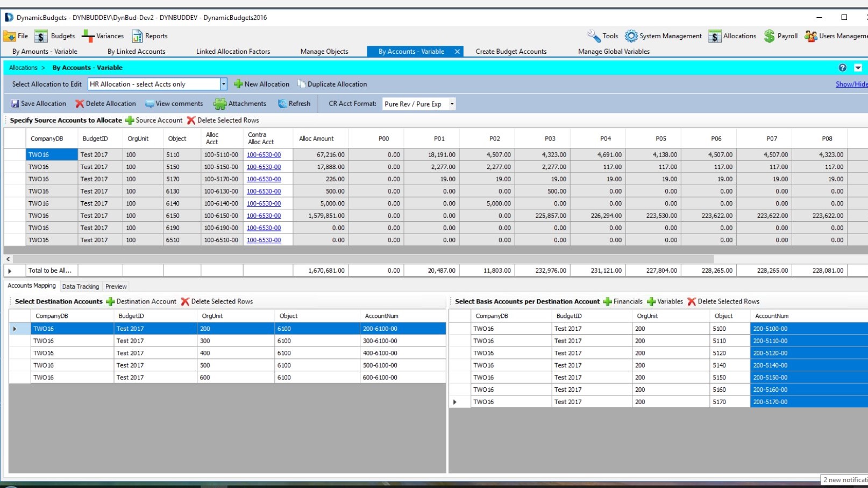868x488 pixels.
Task: Open contra account link for object 5110
Action: 264,155
